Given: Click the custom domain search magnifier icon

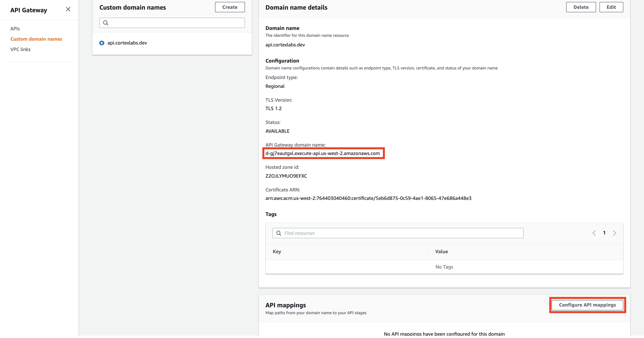Looking at the screenshot, I should (106, 23).
